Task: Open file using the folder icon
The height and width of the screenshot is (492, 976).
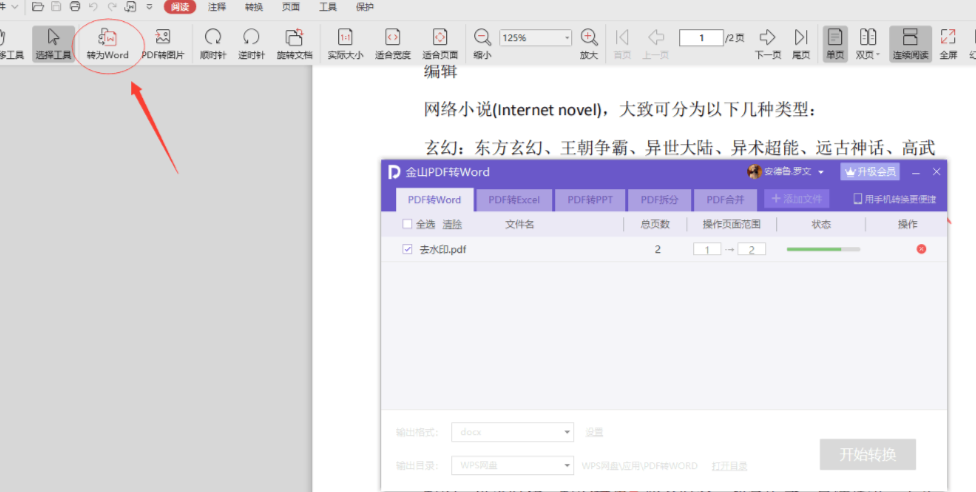Action: pos(38,7)
